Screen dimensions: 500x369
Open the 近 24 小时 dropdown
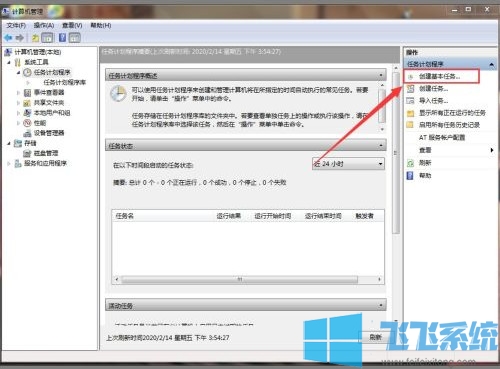coord(348,164)
